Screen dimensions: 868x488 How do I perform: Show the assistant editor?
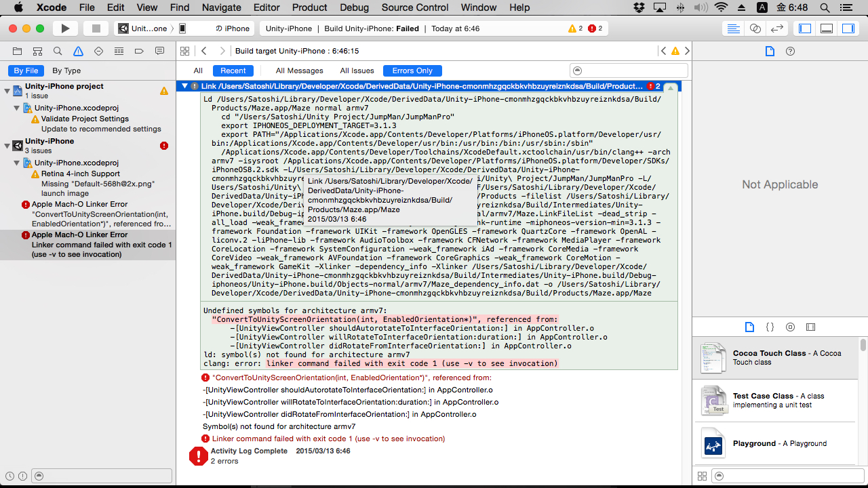[x=755, y=28]
